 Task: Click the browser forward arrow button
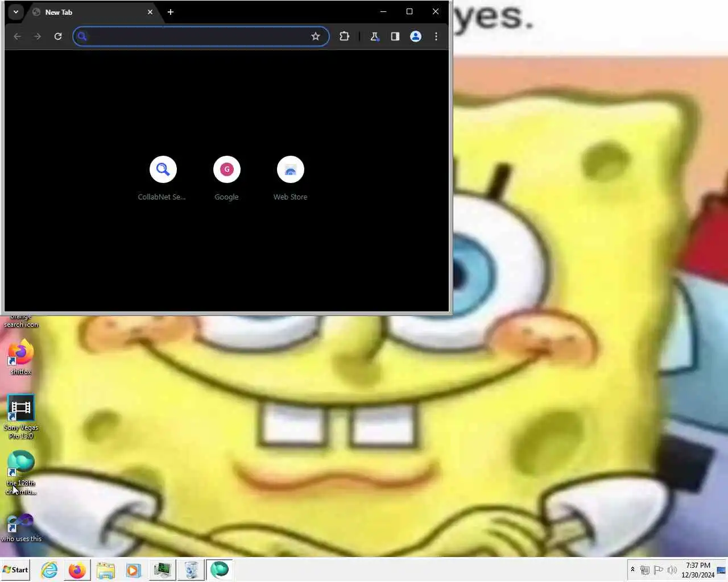click(x=38, y=36)
